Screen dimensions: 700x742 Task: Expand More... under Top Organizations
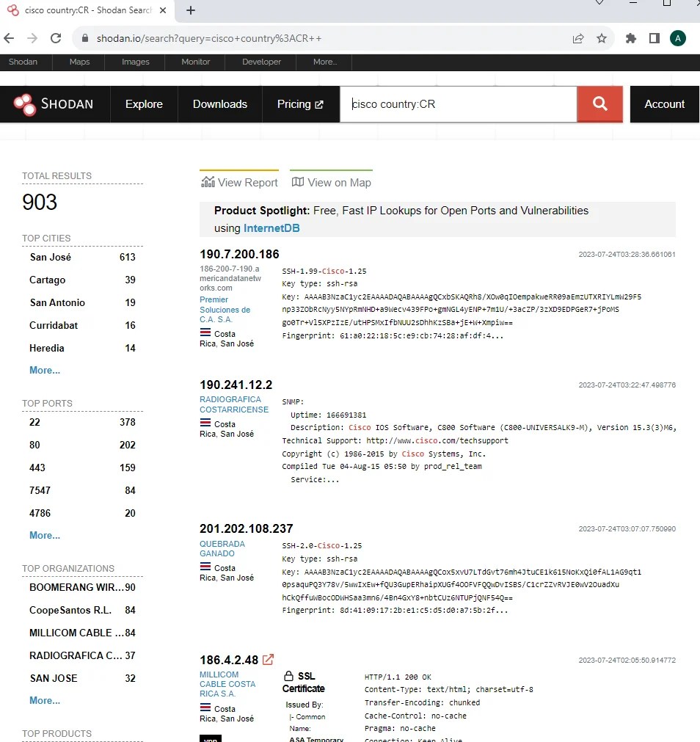click(x=45, y=700)
